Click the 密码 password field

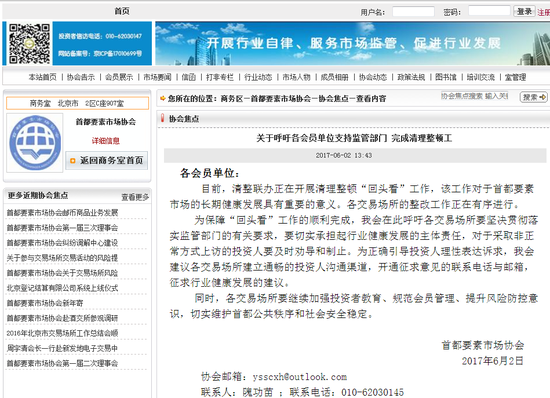(x=489, y=11)
